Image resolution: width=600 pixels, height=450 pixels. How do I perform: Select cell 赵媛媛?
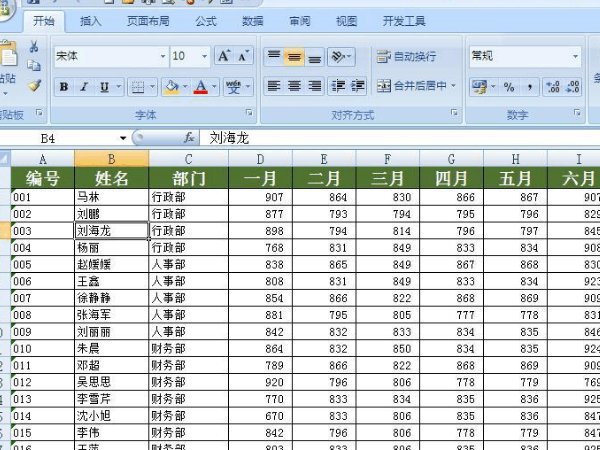click(x=111, y=264)
